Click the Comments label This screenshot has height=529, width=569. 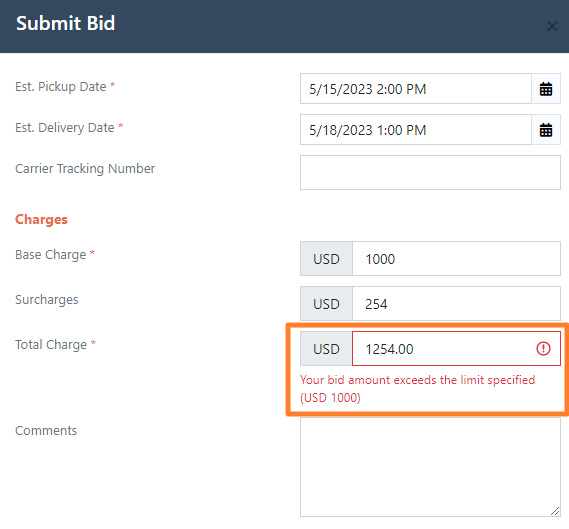tap(46, 431)
